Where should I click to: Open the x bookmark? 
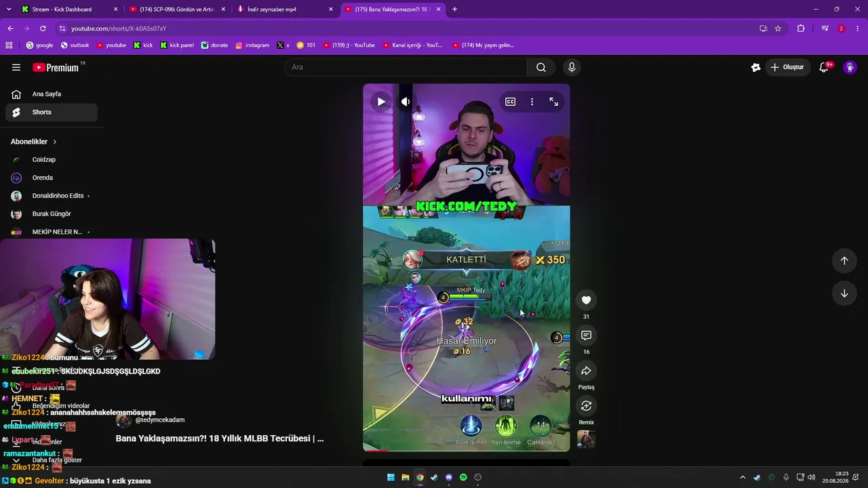pyautogui.click(x=283, y=45)
